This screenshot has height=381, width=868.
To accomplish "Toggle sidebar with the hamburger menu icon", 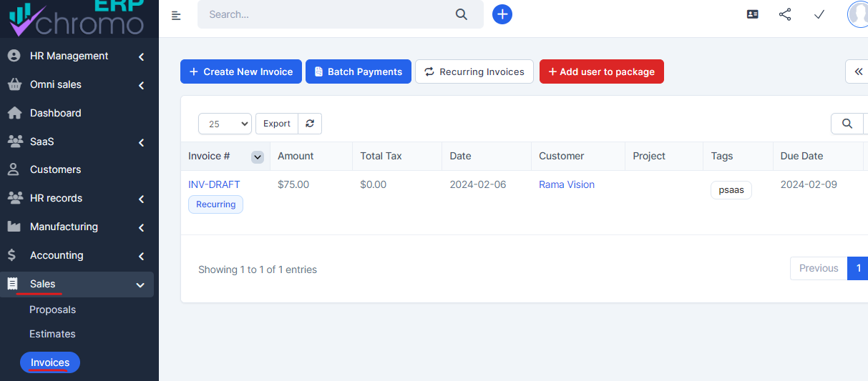I will [176, 15].
